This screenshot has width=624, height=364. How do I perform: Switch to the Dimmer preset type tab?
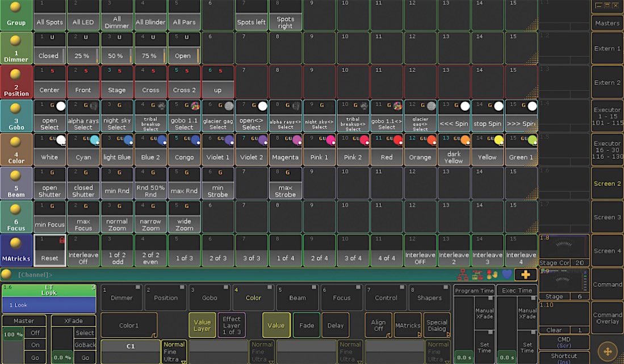coord(122,297)
